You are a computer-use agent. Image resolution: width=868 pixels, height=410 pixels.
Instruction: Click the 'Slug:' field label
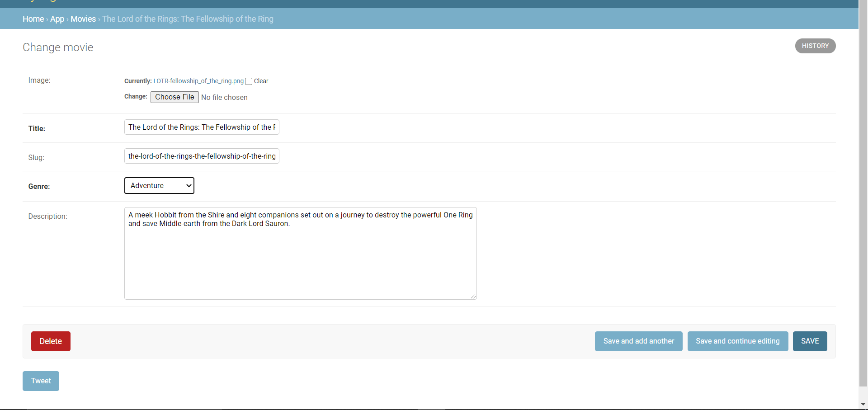click(x=36, y=158)
